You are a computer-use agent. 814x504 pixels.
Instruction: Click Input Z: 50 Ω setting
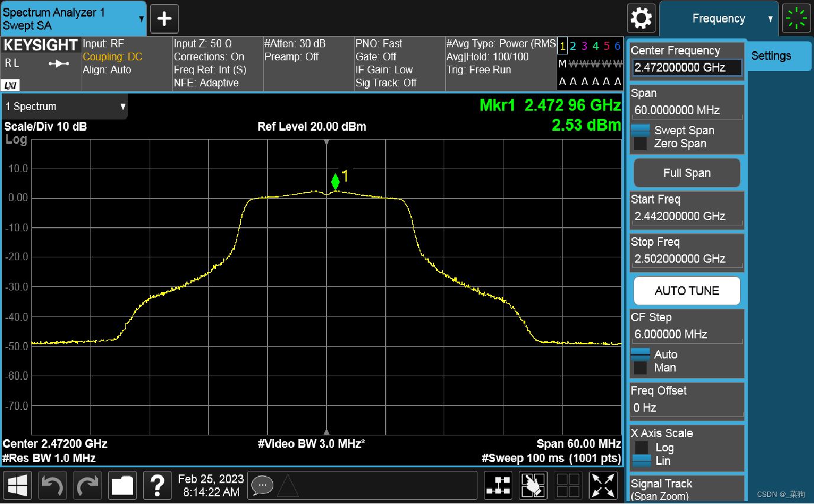coord(202,44)
